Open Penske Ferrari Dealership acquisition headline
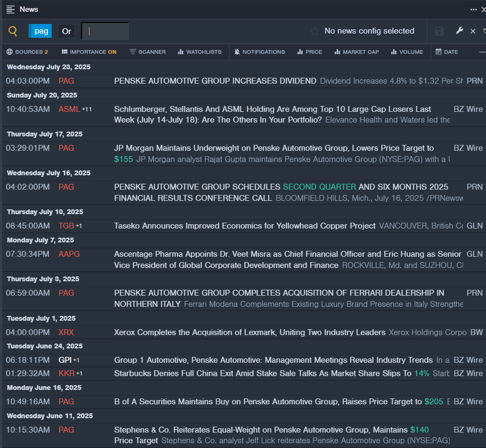 tap(279, 298)
